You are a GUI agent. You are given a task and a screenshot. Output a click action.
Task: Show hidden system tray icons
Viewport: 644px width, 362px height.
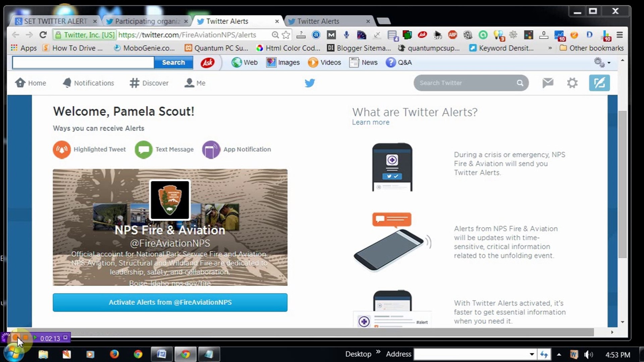coord(559,355)
